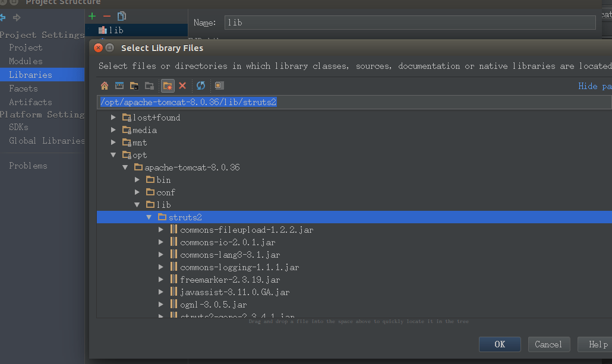Viewport: 612px width, 364px height.
Task: Expand the media folder
Action: click(x=113, y=130)
